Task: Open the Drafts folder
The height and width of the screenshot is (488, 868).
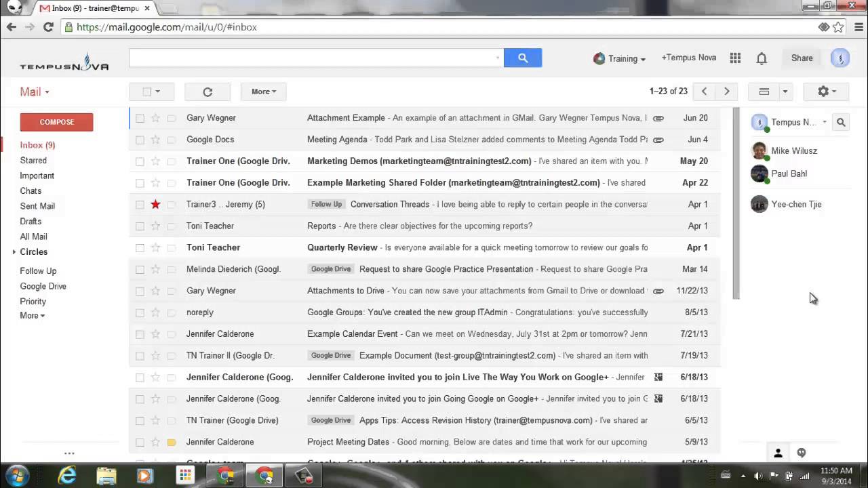Action: point(31,222)
